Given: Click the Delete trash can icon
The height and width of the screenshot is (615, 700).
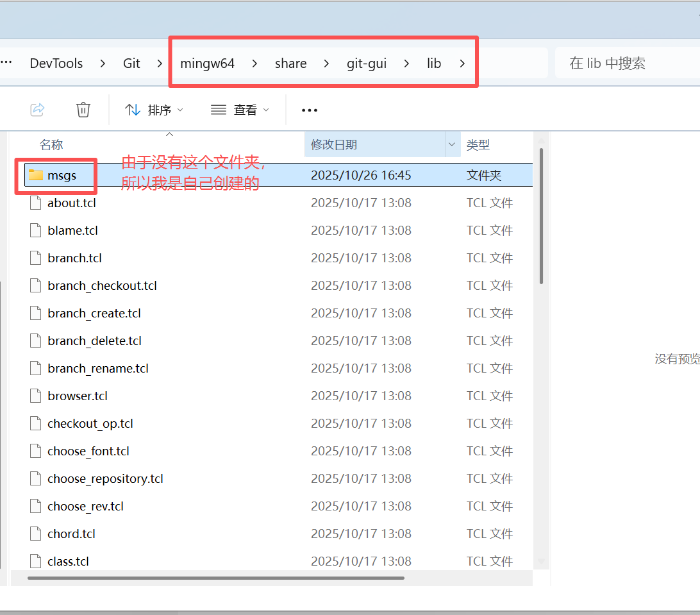Looking at the screenshot, I should (x=83, y=110).
